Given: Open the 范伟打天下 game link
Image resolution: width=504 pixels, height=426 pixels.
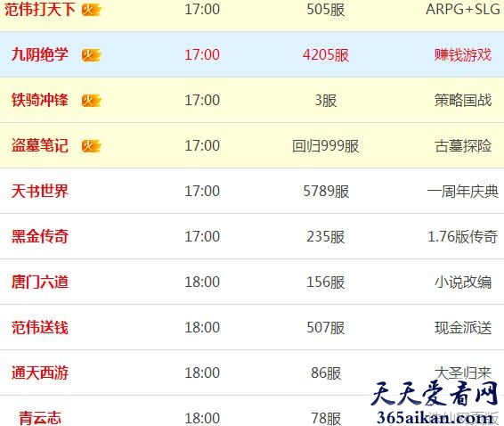Looking at the screenshot, I should point(40,9).
